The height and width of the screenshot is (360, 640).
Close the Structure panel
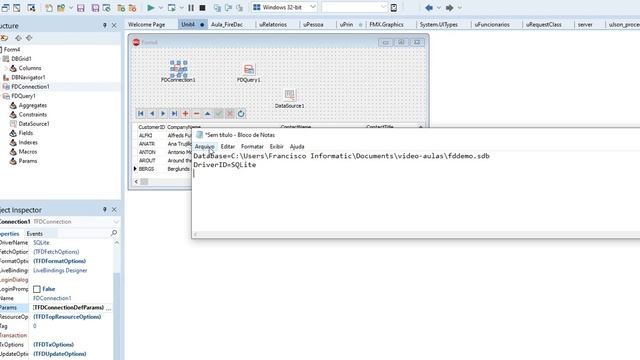coord(114,25)
